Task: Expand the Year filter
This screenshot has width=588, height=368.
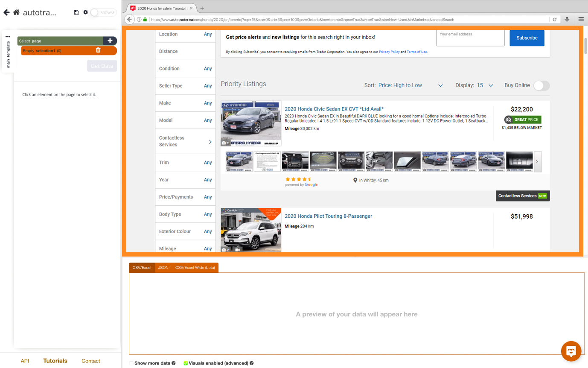Action: click(x=185, y=180)
